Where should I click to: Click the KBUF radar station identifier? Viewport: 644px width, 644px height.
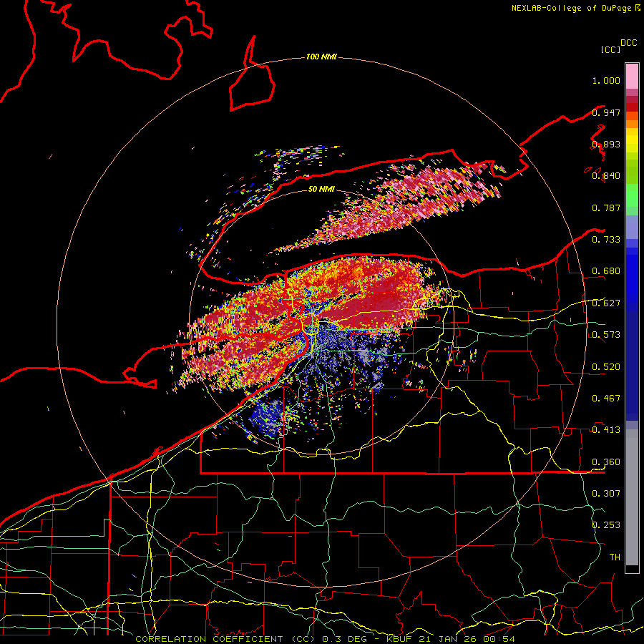click(401, 639)
